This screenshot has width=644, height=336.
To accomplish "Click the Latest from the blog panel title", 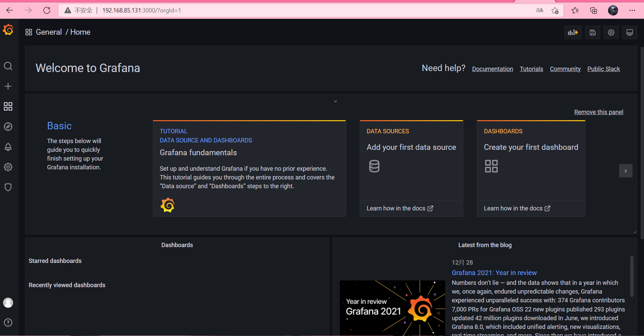I will (485, 245).
